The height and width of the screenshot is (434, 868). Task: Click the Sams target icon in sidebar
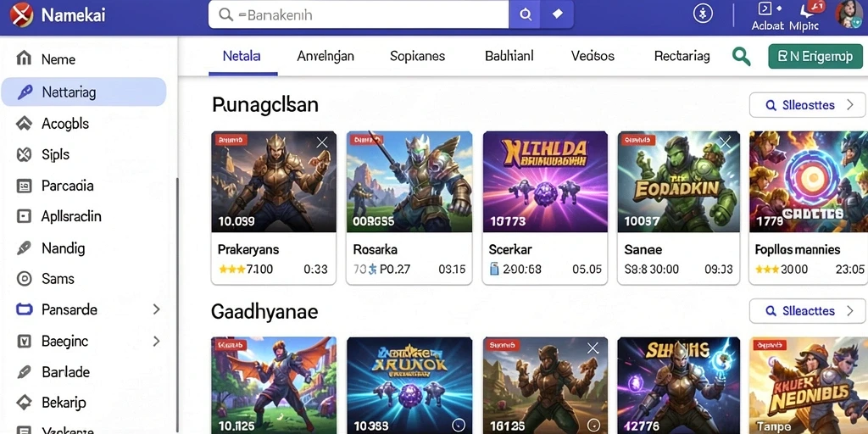(24, 278)
